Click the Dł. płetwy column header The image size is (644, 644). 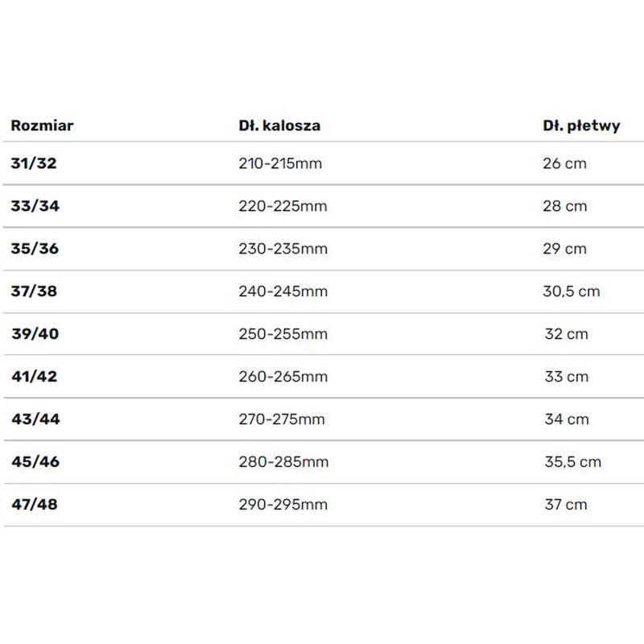581,126
